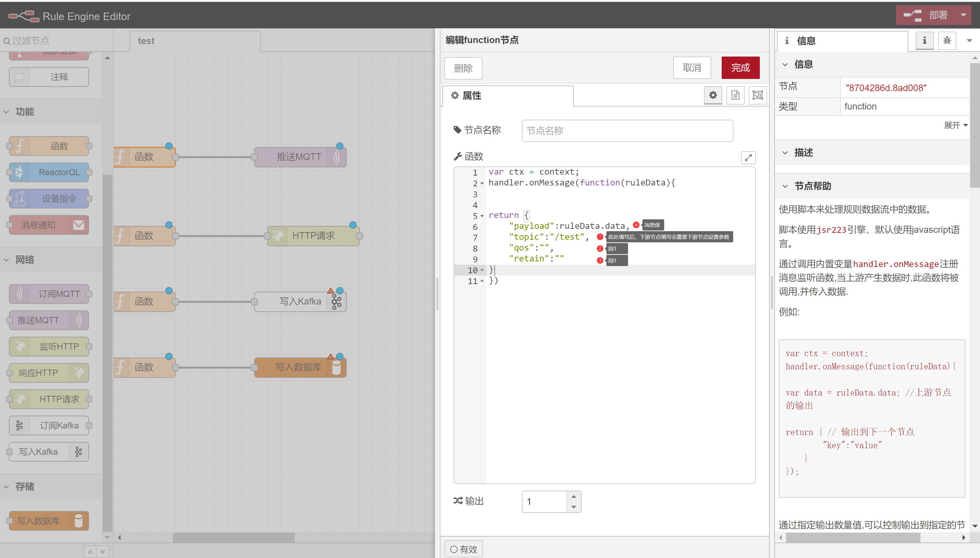Click the palette vertical scrollbar

pos(107,352)
